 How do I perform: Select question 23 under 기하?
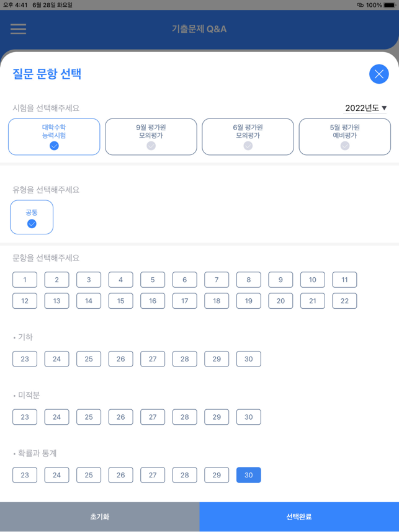point(25,359)
